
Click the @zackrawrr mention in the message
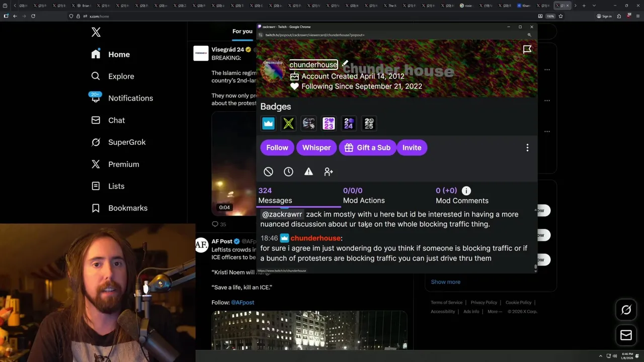click(x=282, y=214)
